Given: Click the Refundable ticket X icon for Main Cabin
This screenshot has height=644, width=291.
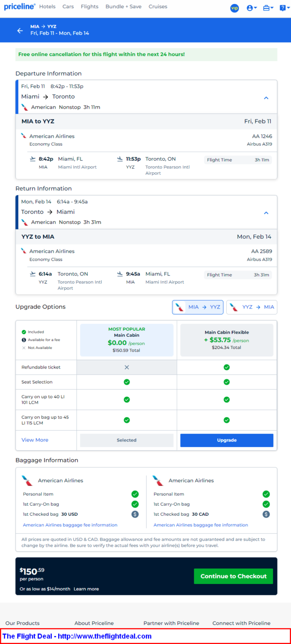Looking at the screenshot, I should [x=127, y=367].
